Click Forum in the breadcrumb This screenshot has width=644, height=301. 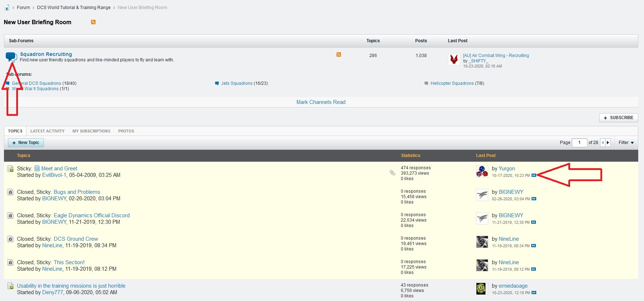pyautogui.click(x=23, y=8)
